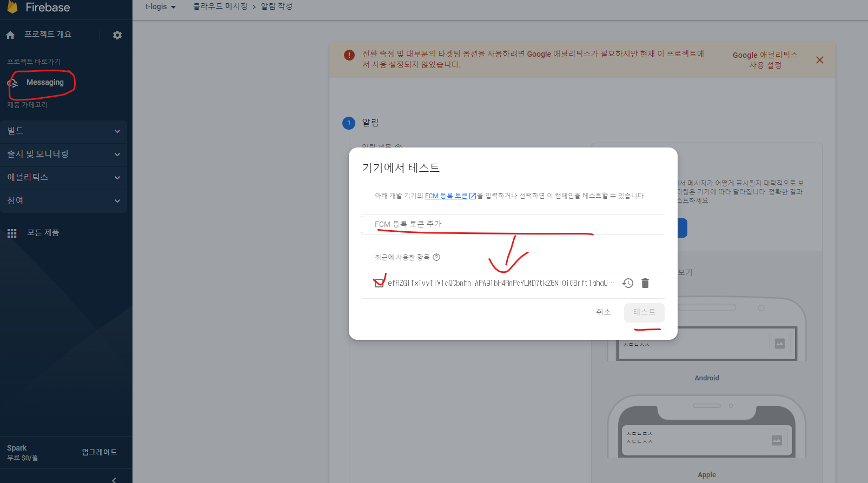Viewport: 868px width, 483px height.
Task: Expand the 참여 category
Action: pos(64,201)
